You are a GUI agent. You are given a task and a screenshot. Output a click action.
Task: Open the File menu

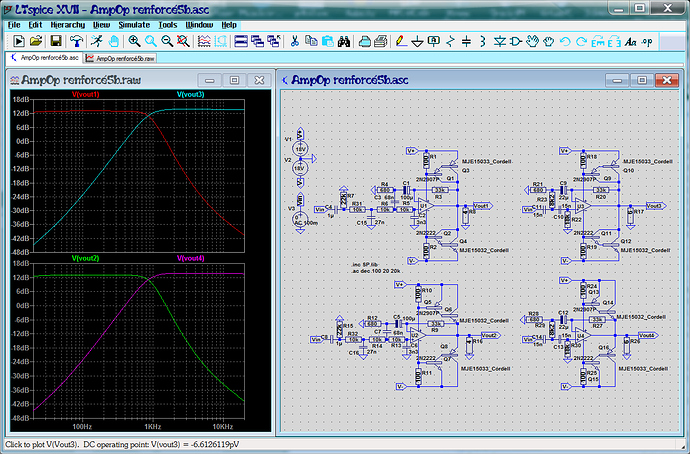tap(14, 25)
